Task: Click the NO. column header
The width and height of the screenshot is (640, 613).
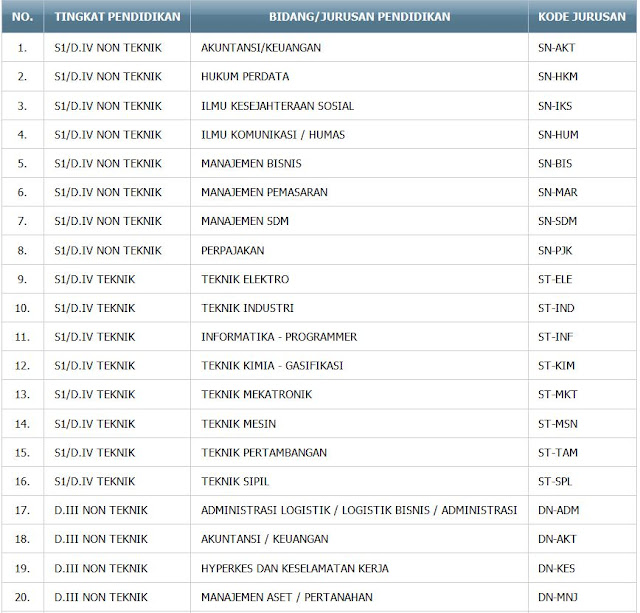Action: click(22, 17)
